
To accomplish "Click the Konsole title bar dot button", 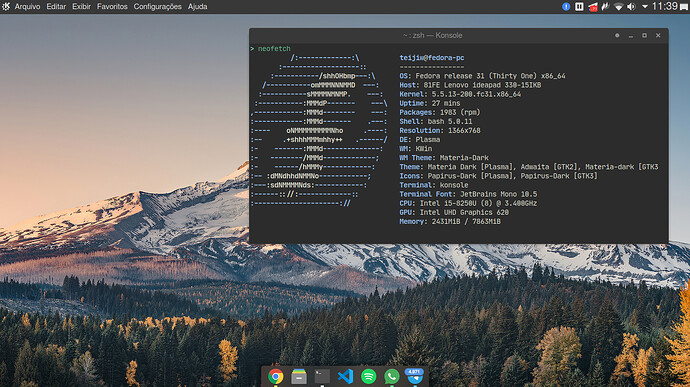I will click(x=617, y=35).
